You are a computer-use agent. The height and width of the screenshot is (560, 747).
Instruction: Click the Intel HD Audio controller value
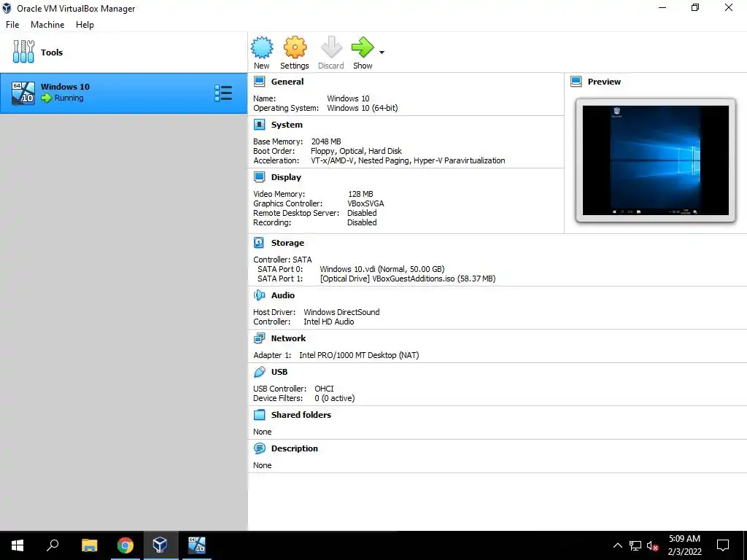pyautogui.click(x=329, y=322)
